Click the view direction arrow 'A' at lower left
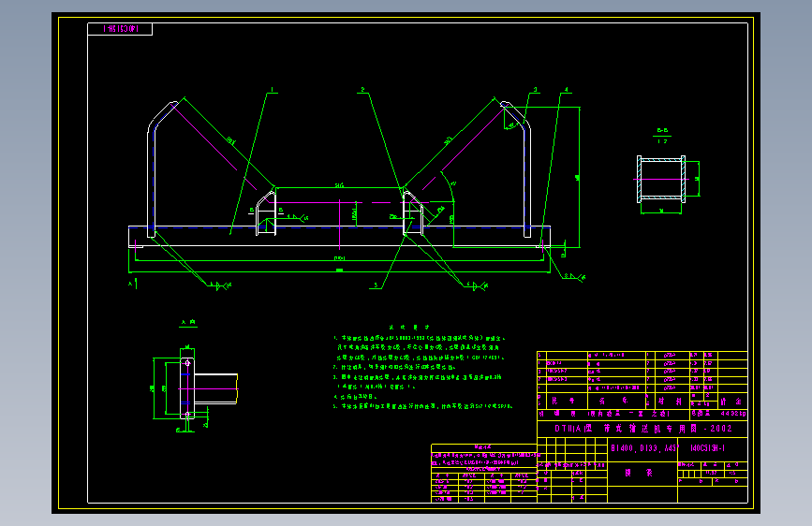The height and width of the screenshot is (526, 812). coord(133,284)
